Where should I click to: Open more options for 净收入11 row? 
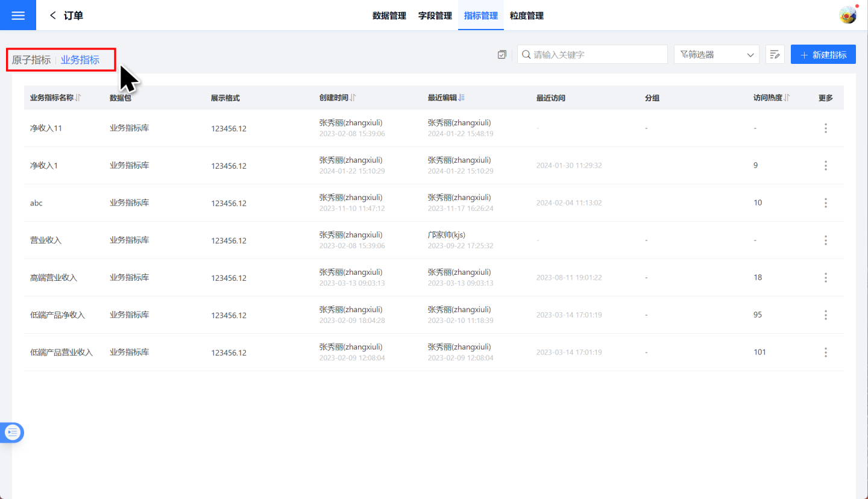pos(825,128)
